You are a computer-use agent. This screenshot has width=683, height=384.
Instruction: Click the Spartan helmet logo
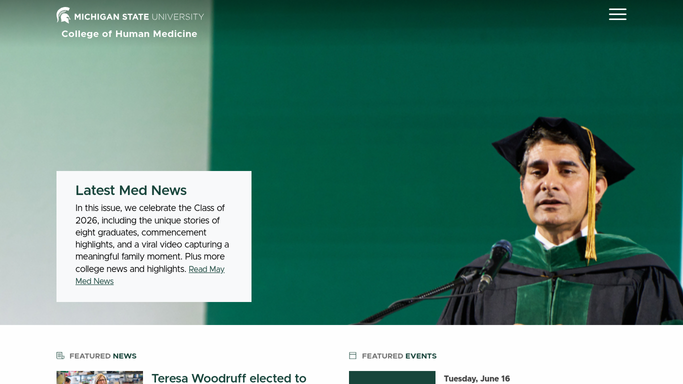pos(63,15)
